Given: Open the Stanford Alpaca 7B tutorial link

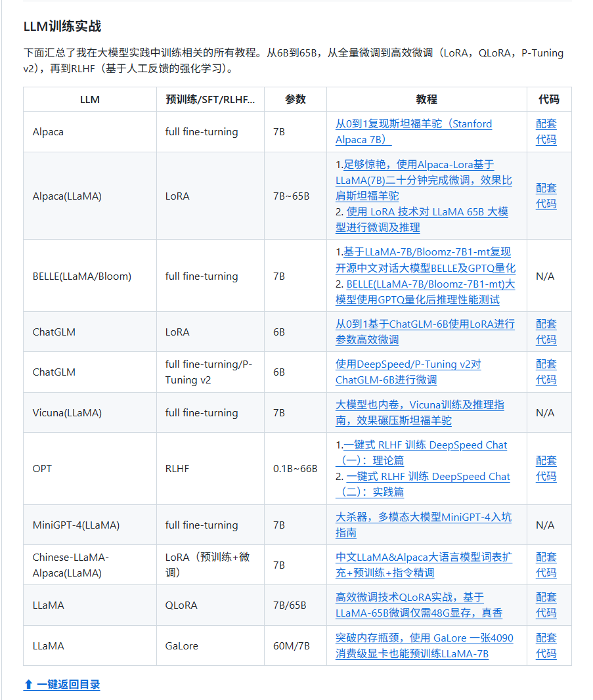Looking at the screenshot, I should [x=414, y=132].
